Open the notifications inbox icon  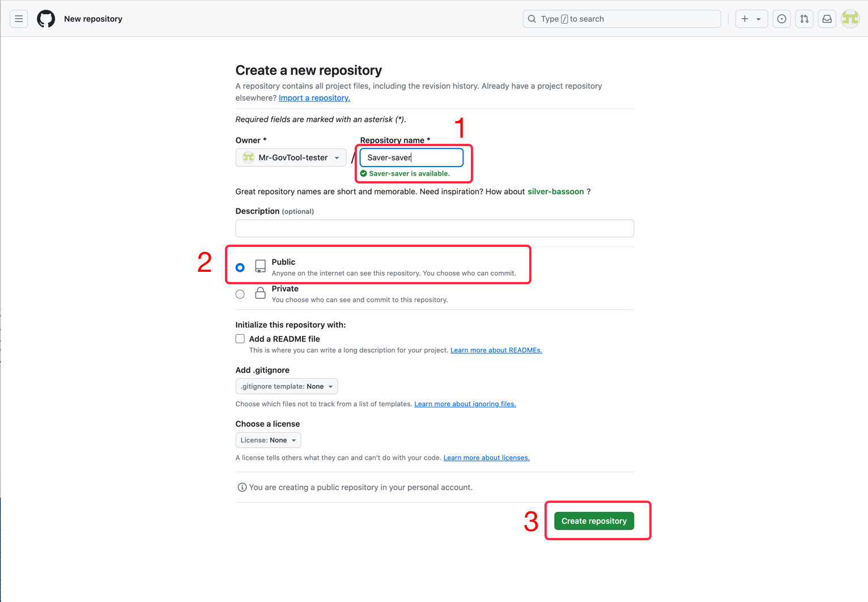(827, 19)
